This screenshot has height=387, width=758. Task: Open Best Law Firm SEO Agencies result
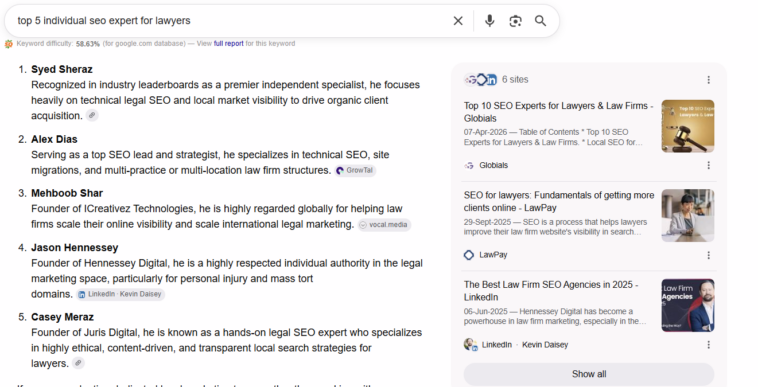[x=551, y=291]
